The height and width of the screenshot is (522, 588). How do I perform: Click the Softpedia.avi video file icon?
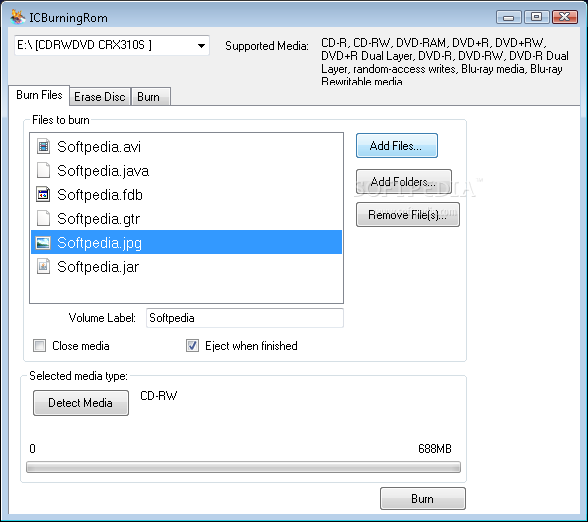[43, 146]
